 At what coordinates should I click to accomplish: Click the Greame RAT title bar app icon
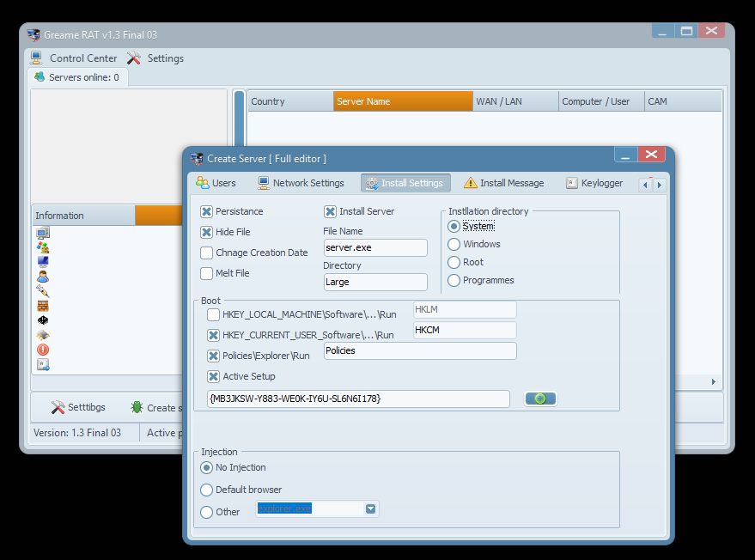click(x=33, y=34)
